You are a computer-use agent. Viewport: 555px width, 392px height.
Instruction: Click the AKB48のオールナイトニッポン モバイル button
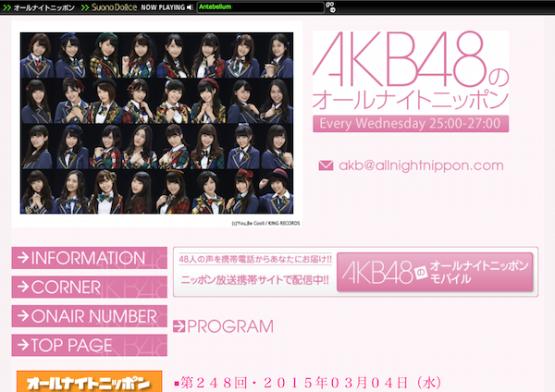pyautogui.click(x=435, y=272)
